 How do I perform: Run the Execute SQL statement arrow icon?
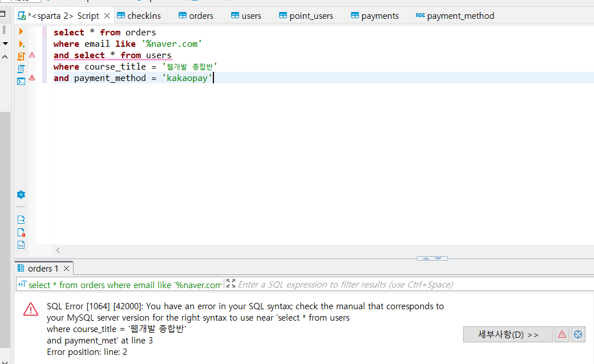(x=21, y=31)
